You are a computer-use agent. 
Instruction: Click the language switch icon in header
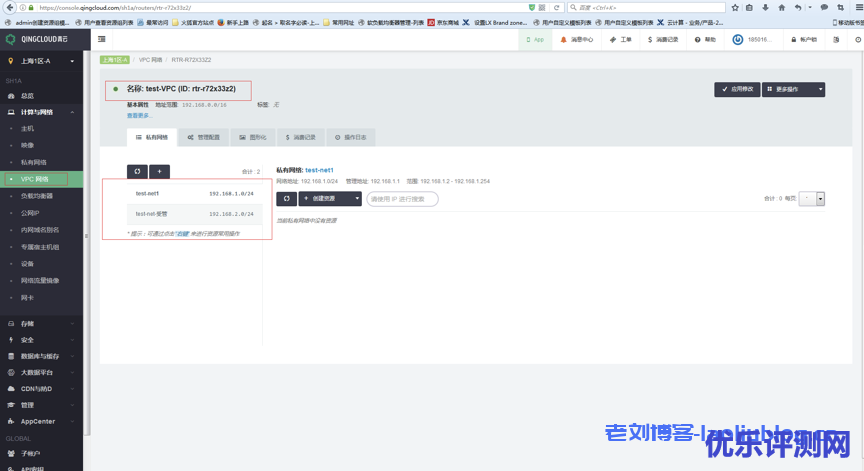click(x=836, y=40)
